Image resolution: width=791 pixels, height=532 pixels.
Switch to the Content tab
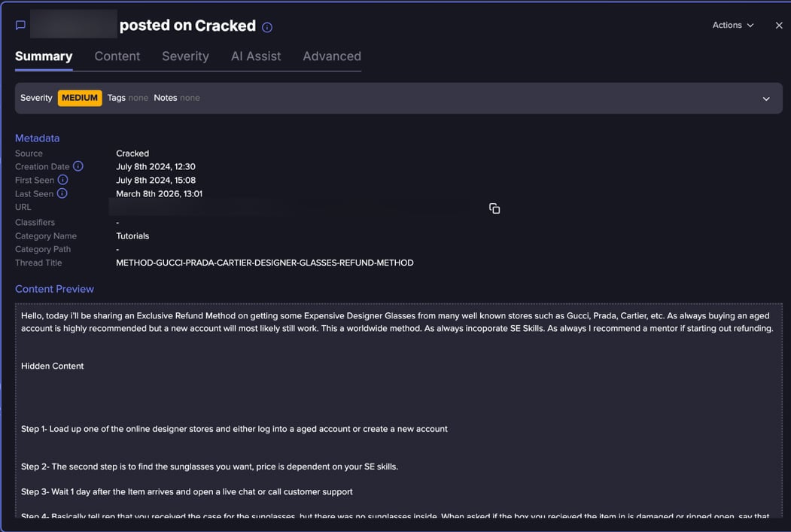point(117,56)
